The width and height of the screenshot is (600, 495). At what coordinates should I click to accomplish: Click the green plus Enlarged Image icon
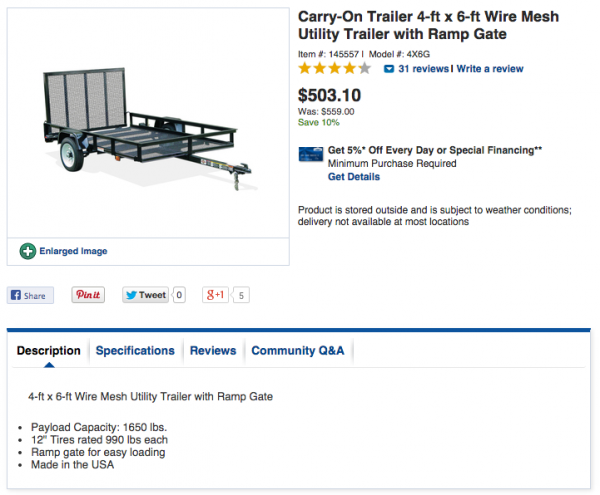click(28, 251)
